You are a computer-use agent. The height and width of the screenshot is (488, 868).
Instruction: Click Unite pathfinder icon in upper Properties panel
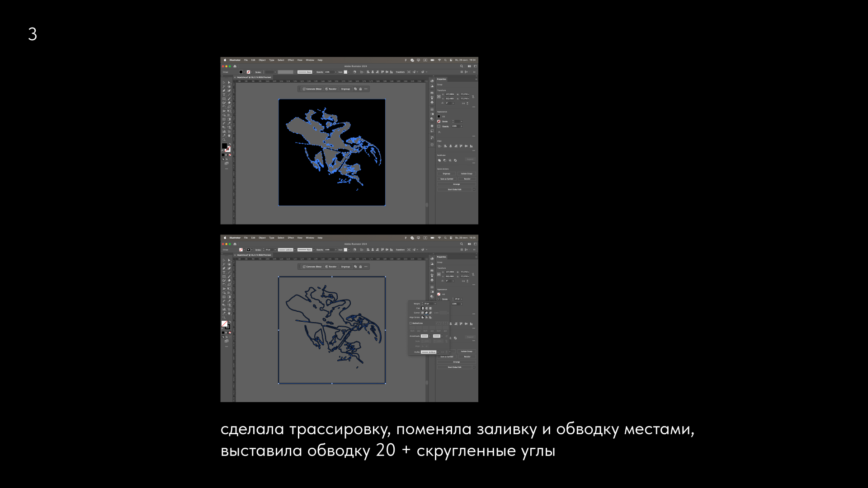pyautogui.click(x=439, y=160)
